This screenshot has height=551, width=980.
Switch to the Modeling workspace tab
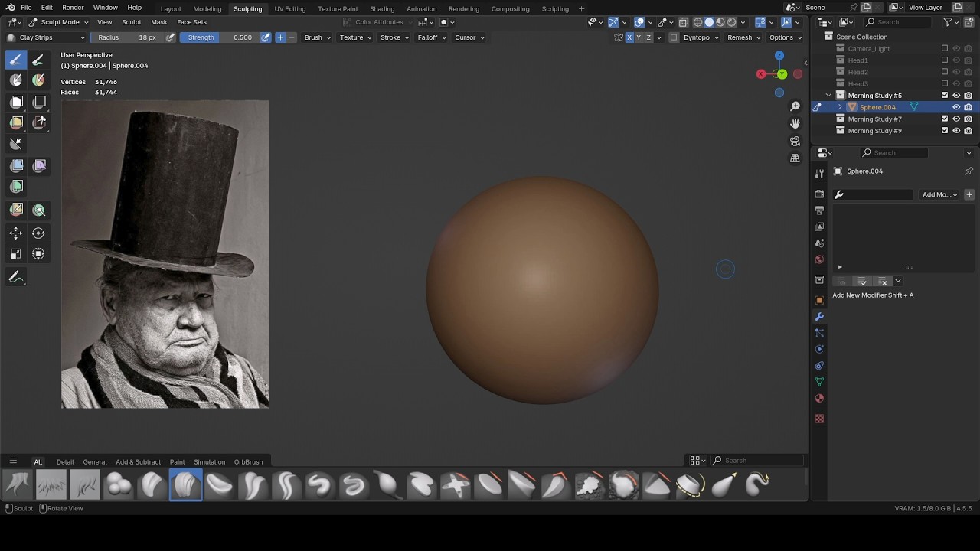pyautogui.click(x=207, y=9)
